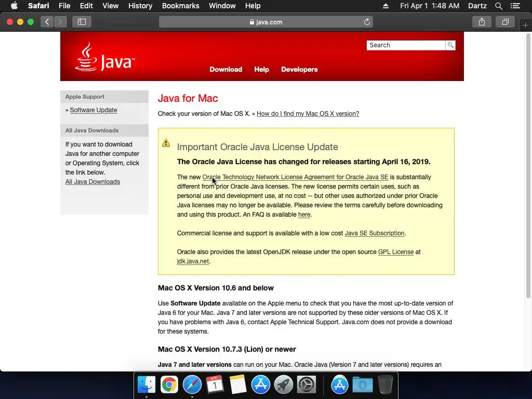Image resolution: width=532 pixels, height=399 pixels.
Task: Open Finder from the Dock
Action: click(146, 385)
